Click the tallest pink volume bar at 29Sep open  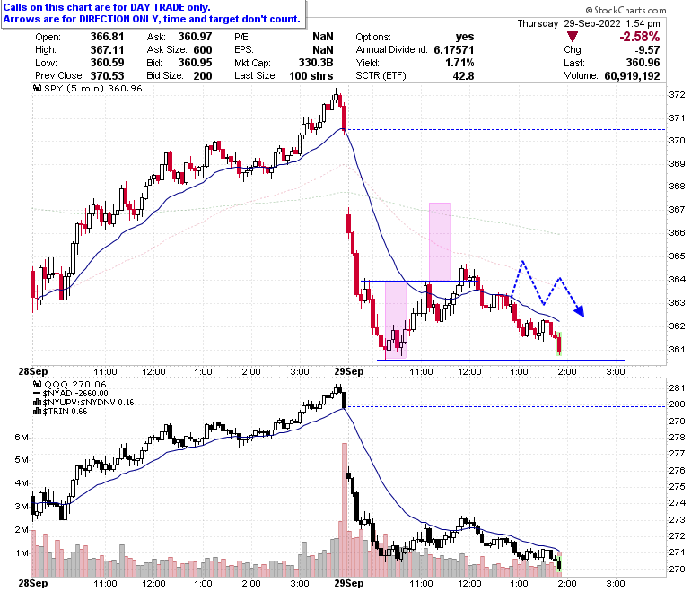(x=345, y=509)
